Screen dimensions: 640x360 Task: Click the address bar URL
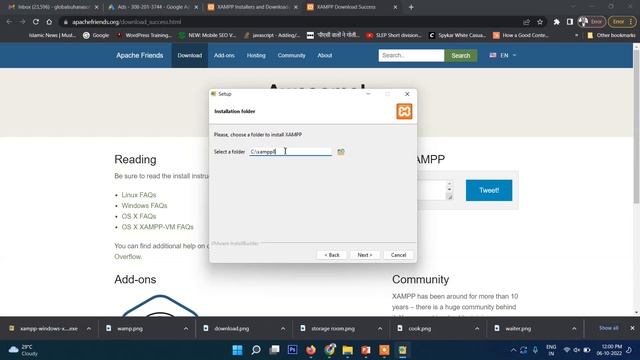click(x=127, y=22)
